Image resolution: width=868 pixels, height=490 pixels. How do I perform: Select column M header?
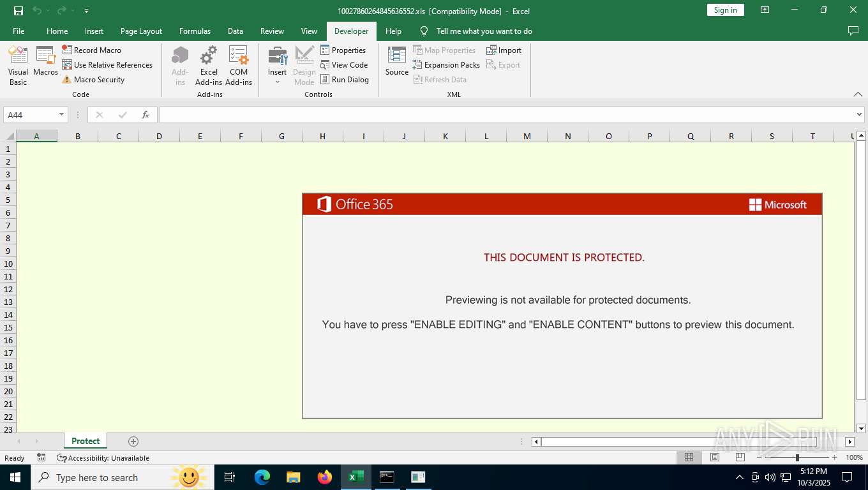click(x=527, y=136)
